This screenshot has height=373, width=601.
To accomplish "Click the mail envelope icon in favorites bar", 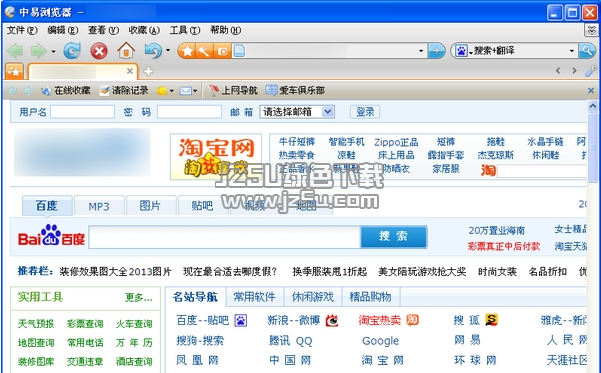I will coord(186,90).
